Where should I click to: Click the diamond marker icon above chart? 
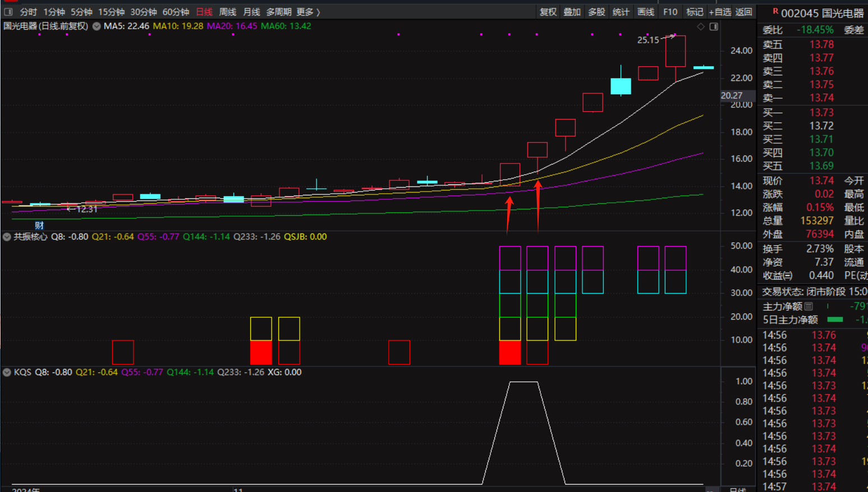coord(700,26)
